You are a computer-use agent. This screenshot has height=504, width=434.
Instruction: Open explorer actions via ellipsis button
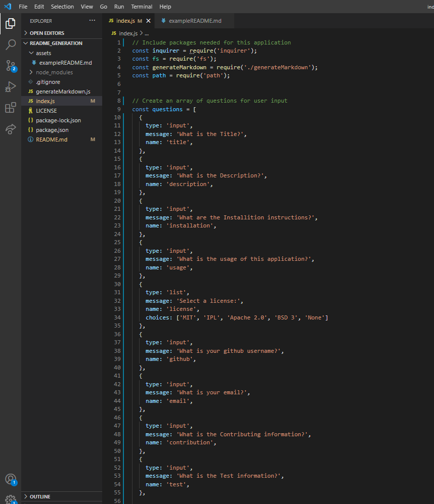coord(92,20)
